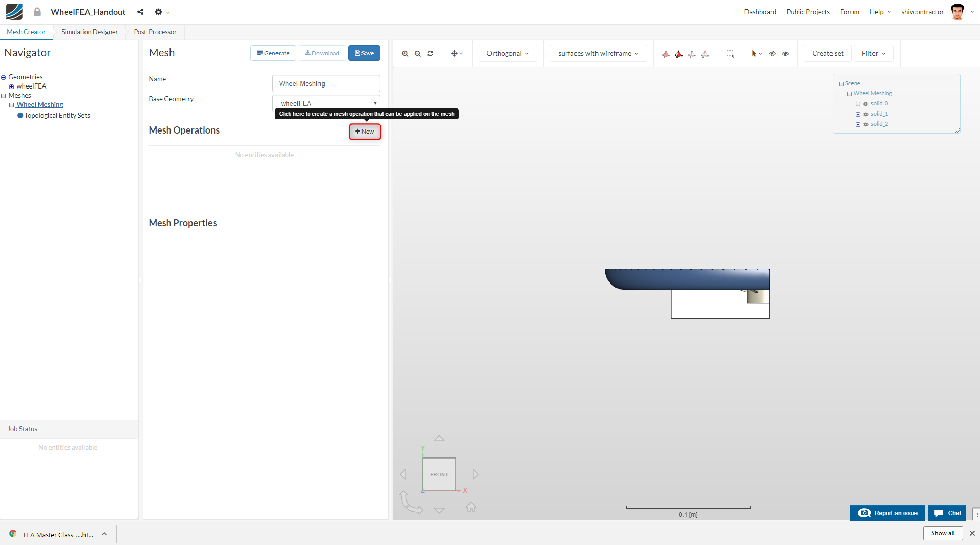The width and height of the screenshot is (980, 545).
Task: Click the share project icon
Action: coord(140,12)
